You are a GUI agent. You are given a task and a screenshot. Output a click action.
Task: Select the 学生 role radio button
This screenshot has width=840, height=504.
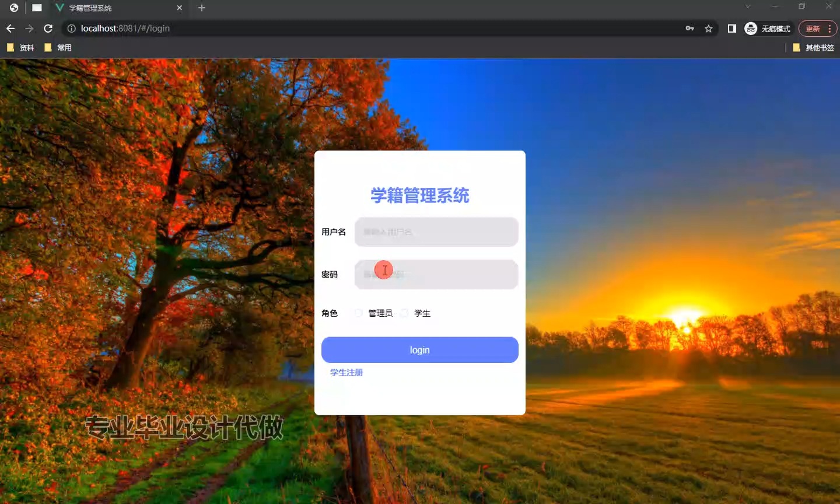pos(404,313)
